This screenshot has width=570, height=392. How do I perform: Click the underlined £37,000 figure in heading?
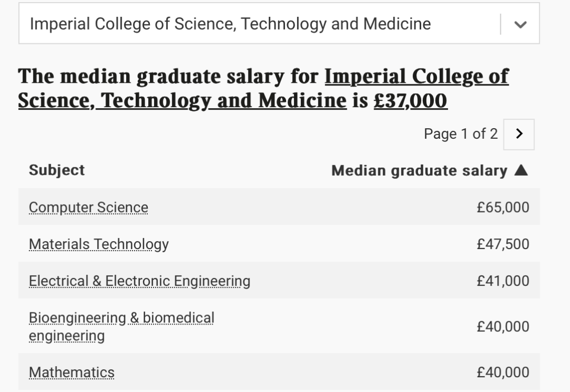click(x=411, y=101)
